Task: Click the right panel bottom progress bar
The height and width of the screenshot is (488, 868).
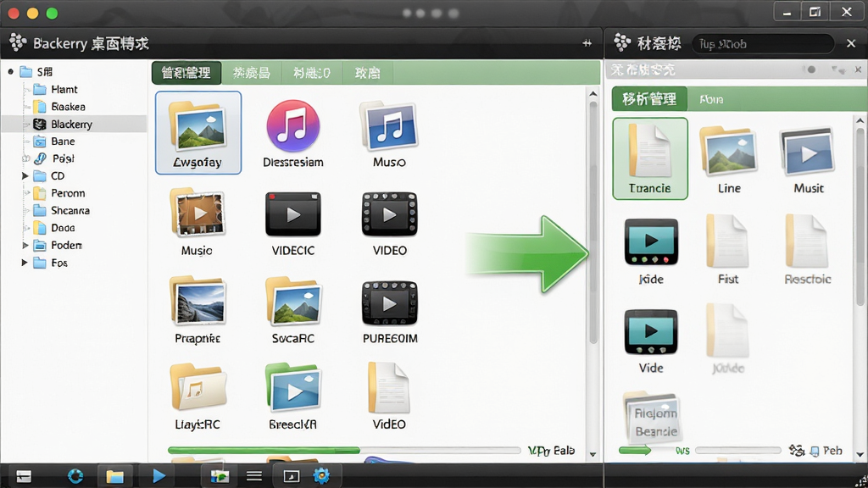Action: coord(738,451)
